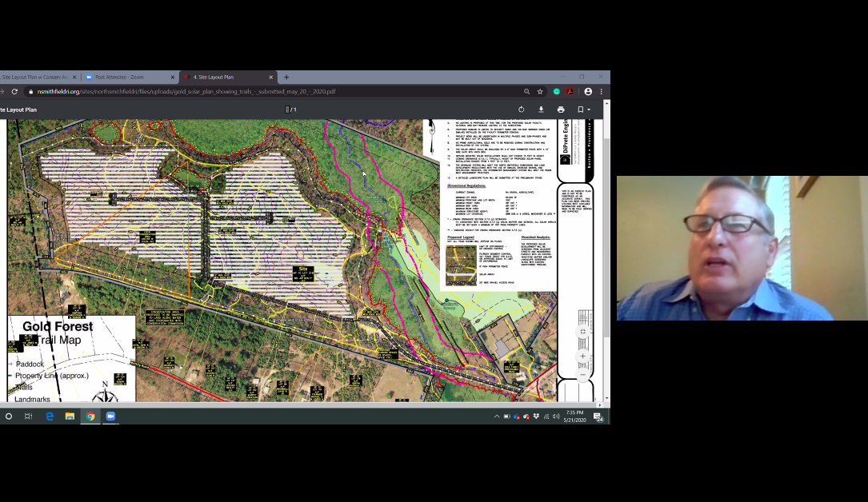Image resolution: width=868 pixels, height=502 pixels.
Task: Click the horizontal scrollbar right arrow
Action: pos(599,404)
